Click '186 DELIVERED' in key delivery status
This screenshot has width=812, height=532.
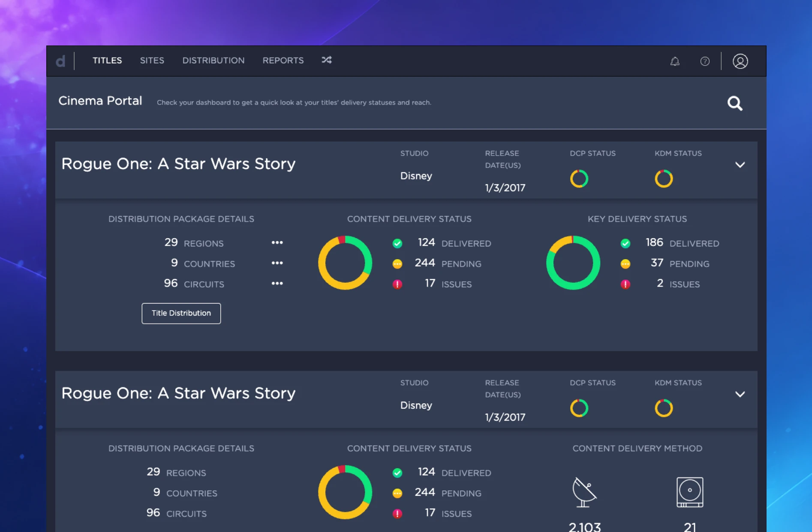tap(682, 243)
